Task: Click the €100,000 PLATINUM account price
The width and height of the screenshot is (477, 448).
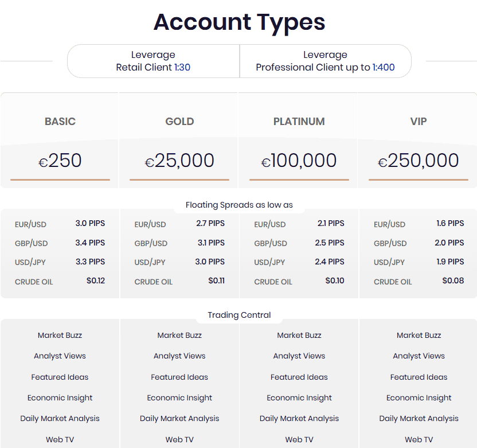Action: [x=299, y=161]
